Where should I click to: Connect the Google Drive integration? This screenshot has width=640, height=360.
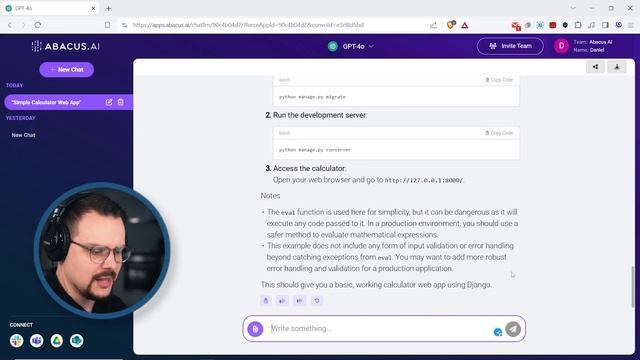click(57, 340)
